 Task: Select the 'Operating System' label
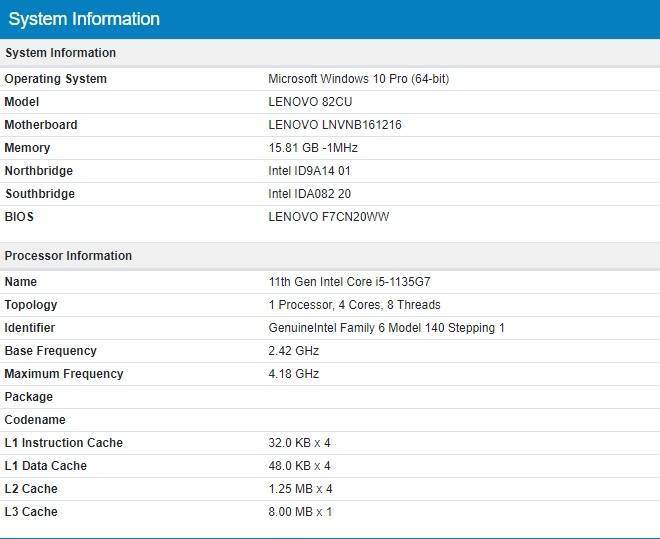(56, 79)
